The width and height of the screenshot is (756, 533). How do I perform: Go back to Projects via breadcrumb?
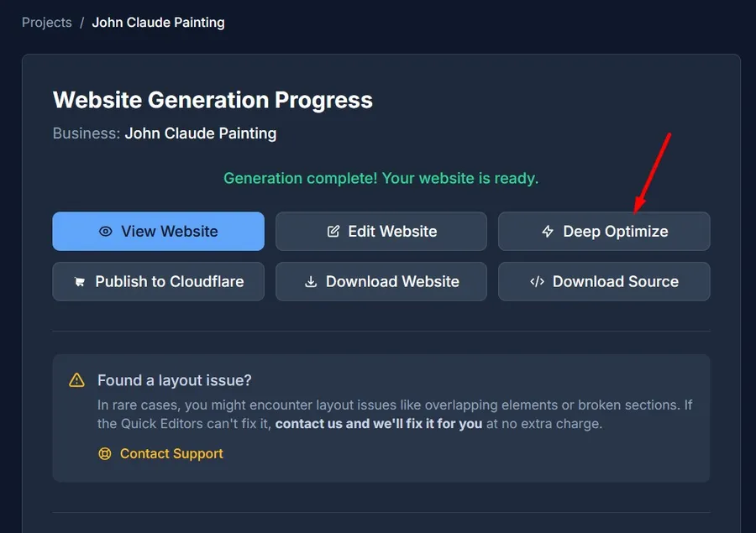pyautogui.click(x=47, y=23)
